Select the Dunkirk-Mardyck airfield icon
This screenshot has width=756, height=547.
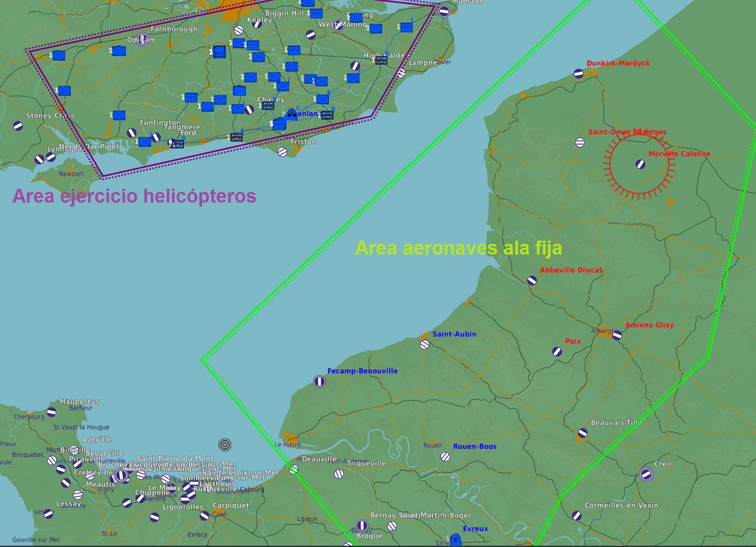point(579,74)
